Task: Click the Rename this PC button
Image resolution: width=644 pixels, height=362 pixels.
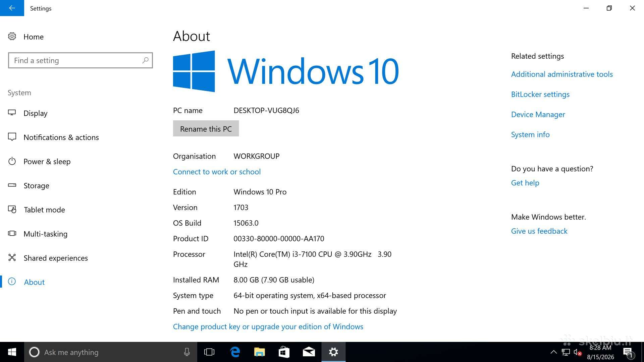Action: pos(206,129)
